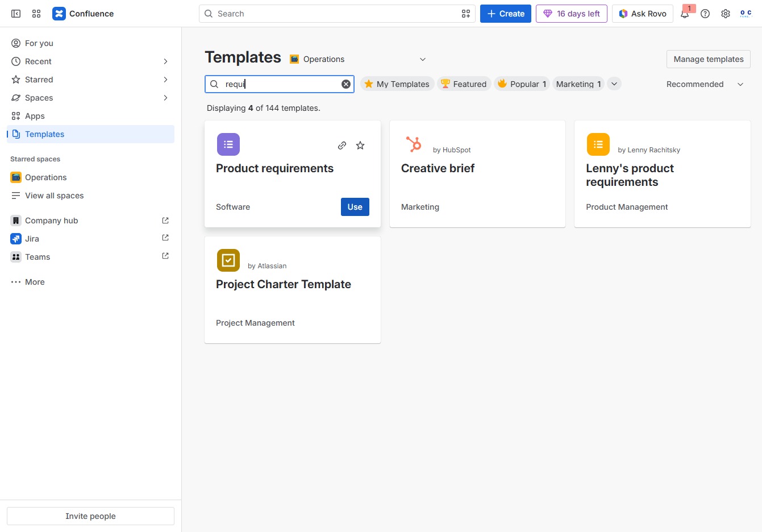Click the search filter icon in top search bar
762x532 pixels.
466,14
